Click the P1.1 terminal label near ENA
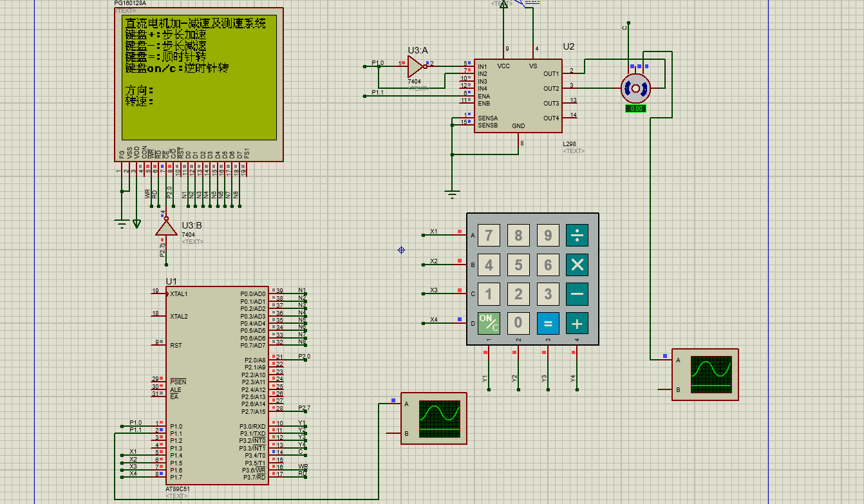864x504 pixels. coord(378,93)
